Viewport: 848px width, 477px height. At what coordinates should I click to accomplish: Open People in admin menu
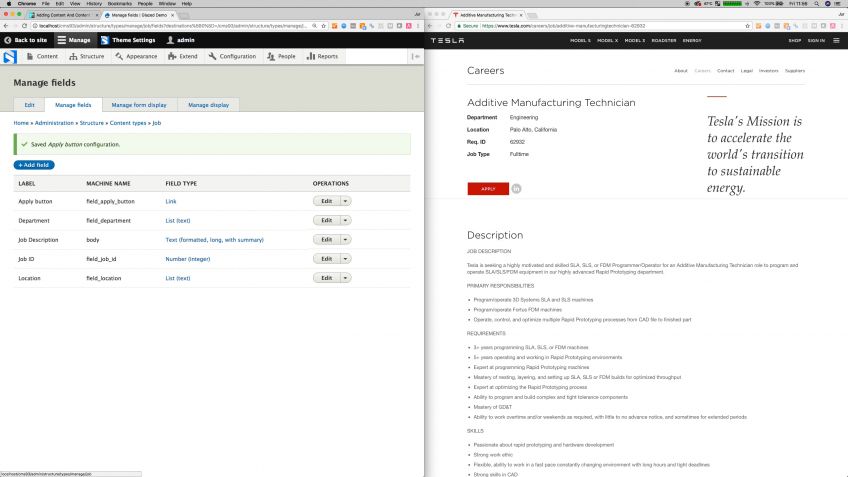[281, 56]
